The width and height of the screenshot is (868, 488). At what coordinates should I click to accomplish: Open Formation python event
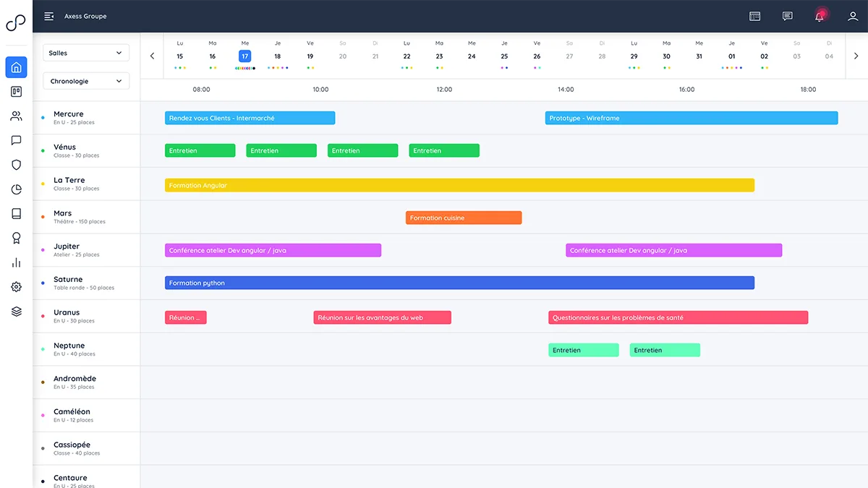[459, 283]
